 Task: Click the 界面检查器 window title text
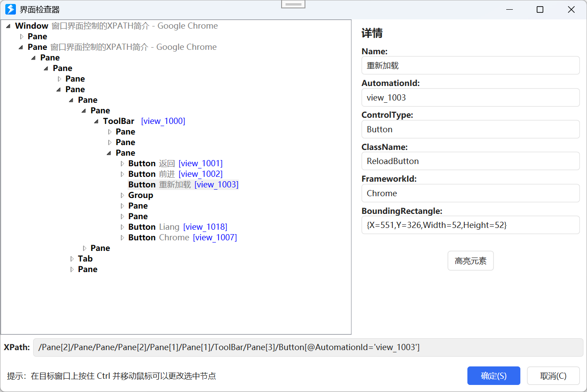pyautogui.click(x=40, y=10)
